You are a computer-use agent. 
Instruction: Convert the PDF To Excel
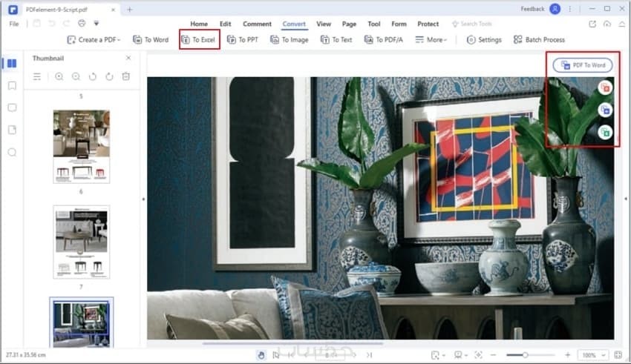[x=199, y=39]
